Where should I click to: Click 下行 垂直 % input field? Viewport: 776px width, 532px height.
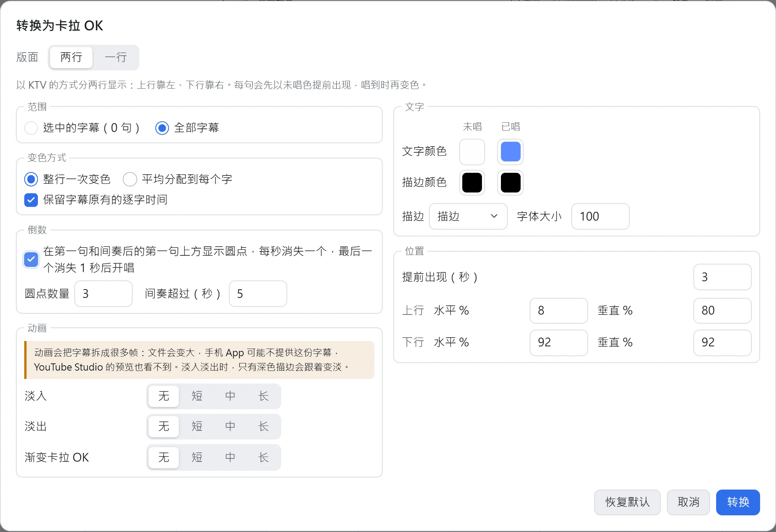point(723,343)
